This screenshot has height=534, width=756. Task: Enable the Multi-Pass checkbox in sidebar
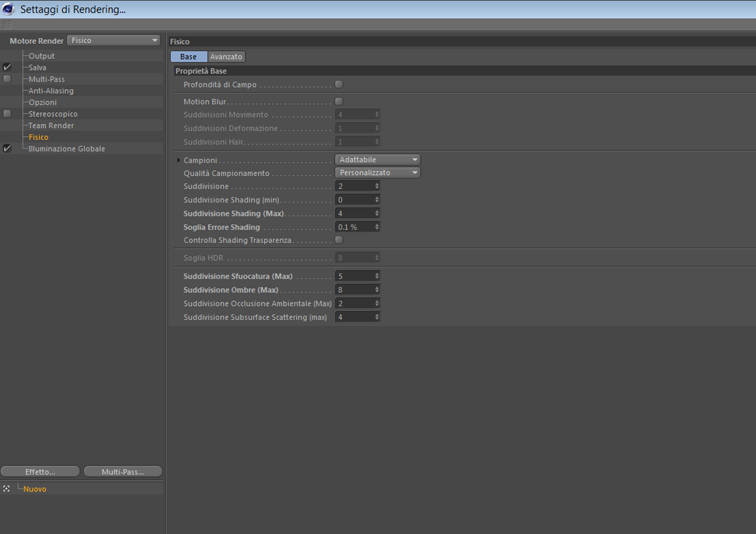click(7, 79)
